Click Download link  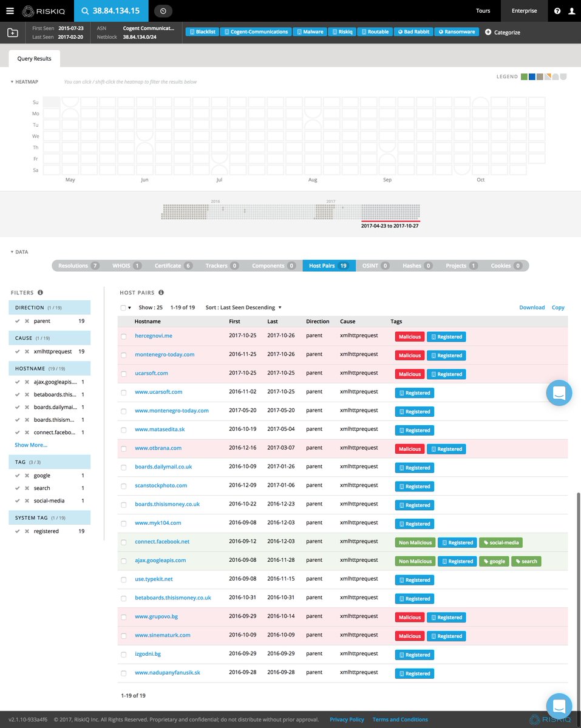click(x=532, y=308)
